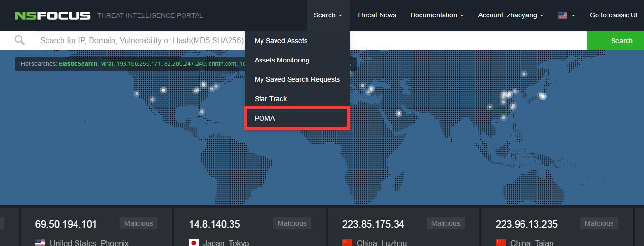Select My Saved Search Requests
The height and width of the screenshot is (246, 644).
point(297,79)
